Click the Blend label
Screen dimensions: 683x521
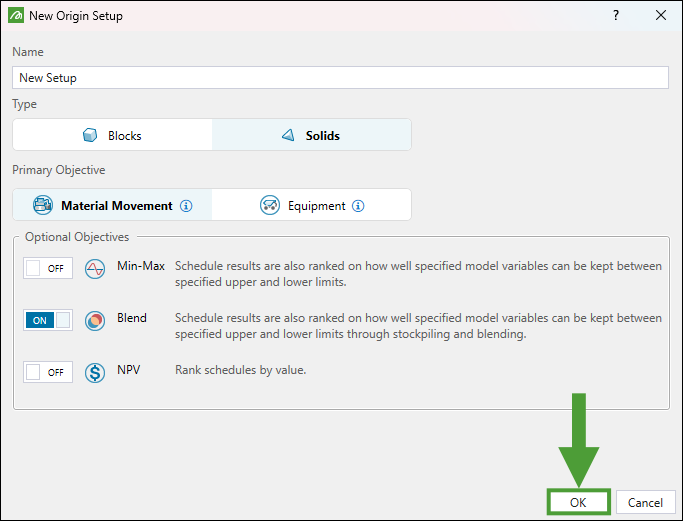[132, 318]
